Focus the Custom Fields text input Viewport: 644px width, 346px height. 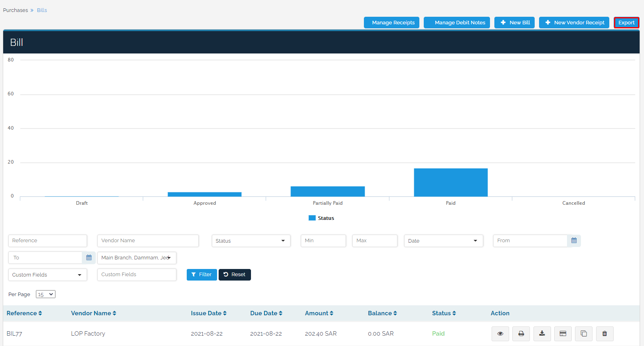point(137,275)
